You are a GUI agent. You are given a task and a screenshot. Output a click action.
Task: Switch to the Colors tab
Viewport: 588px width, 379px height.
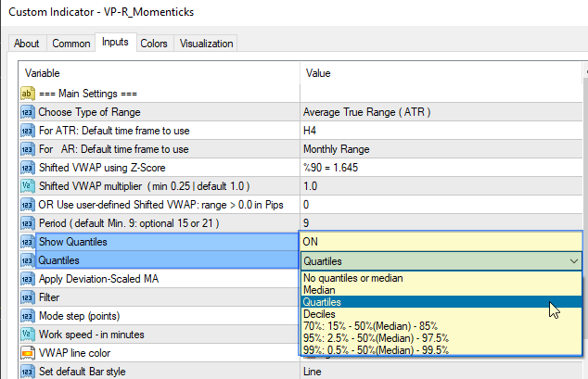coord(154,44)
